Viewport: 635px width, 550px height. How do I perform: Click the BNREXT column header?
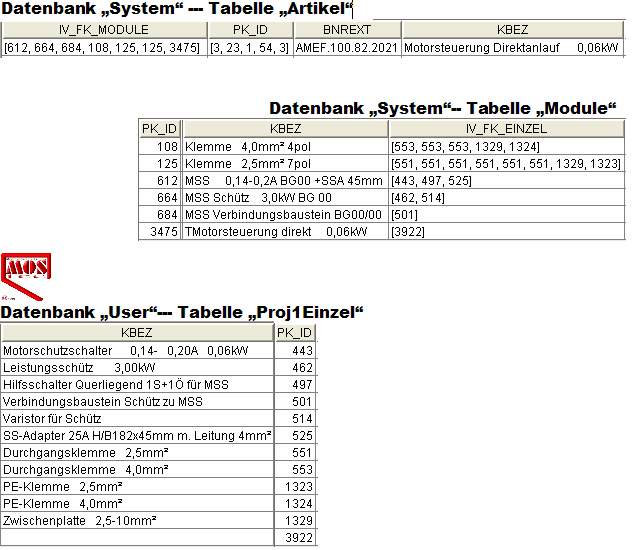[347, 30]
